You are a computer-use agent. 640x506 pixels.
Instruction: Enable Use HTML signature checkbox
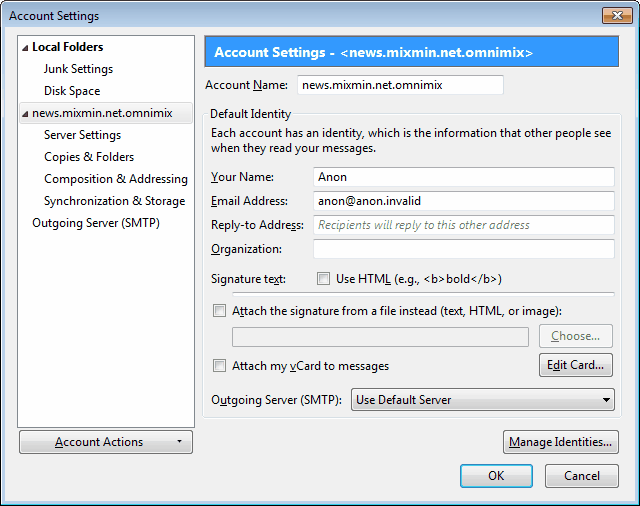click(323, 279)
